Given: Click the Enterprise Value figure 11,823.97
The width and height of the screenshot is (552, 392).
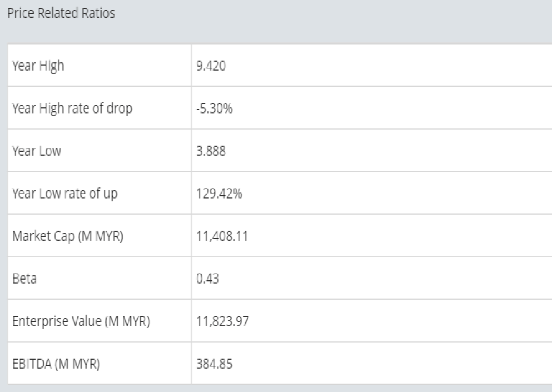Looking at the screenshot, I should pyautogui.click(x=222, y=322).
